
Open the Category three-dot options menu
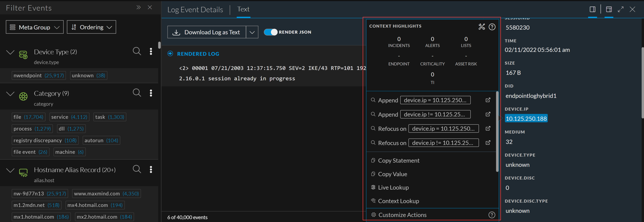click(151, 93)
